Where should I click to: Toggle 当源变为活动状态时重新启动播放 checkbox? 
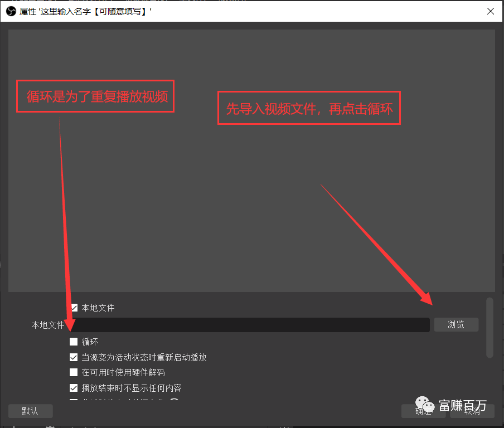pos(74,357)
